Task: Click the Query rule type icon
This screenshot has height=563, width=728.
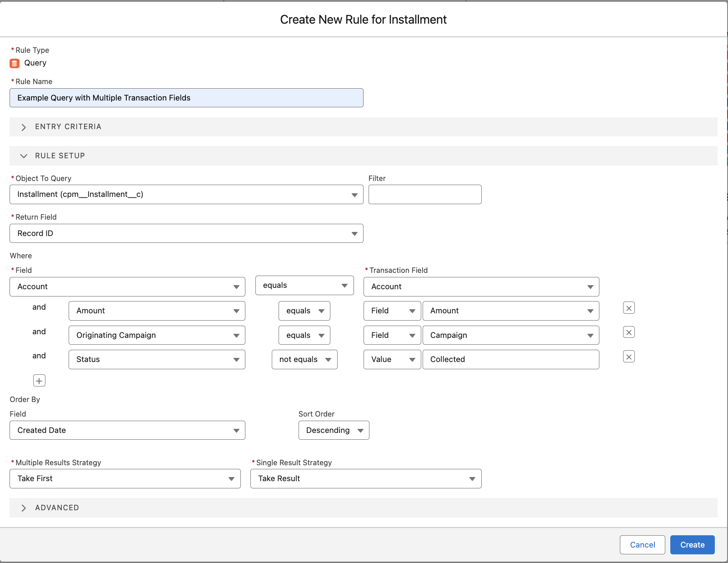Action: pyautogui.click(x=14, y=63)
